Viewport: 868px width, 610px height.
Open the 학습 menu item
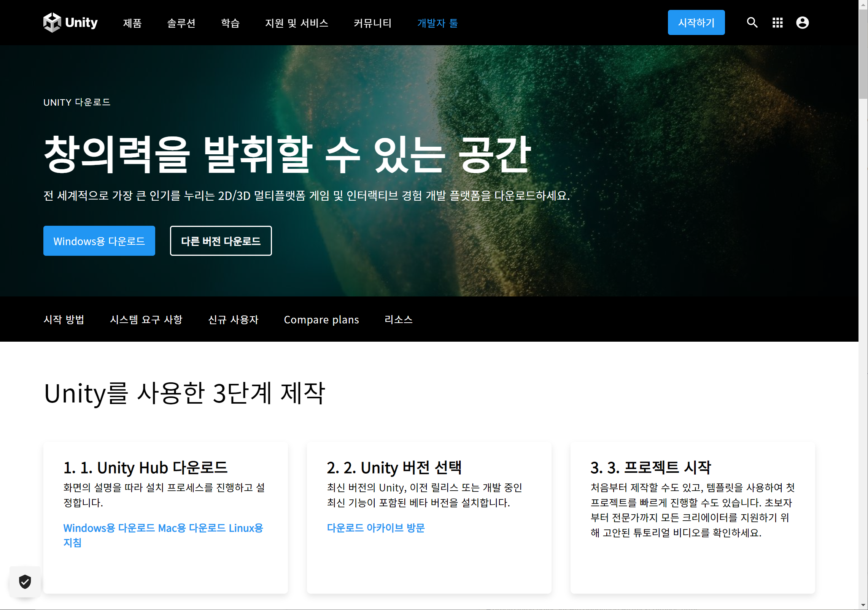[230, 23]
